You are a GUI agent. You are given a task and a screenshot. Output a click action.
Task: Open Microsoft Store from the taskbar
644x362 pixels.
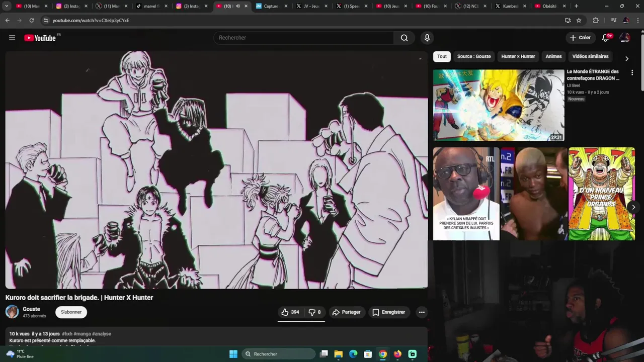368,354
